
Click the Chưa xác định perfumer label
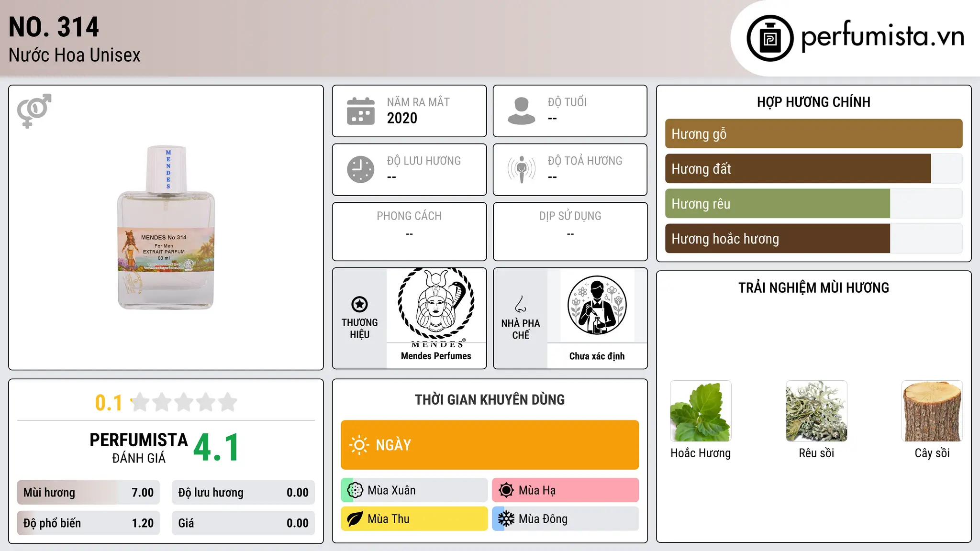pos(597,356)
